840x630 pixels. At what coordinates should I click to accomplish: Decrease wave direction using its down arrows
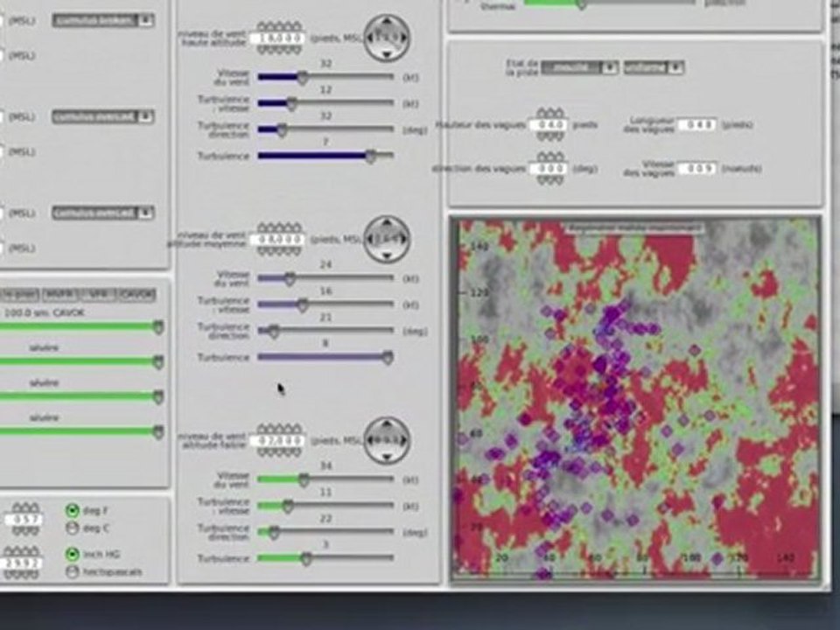coord(550,180)
